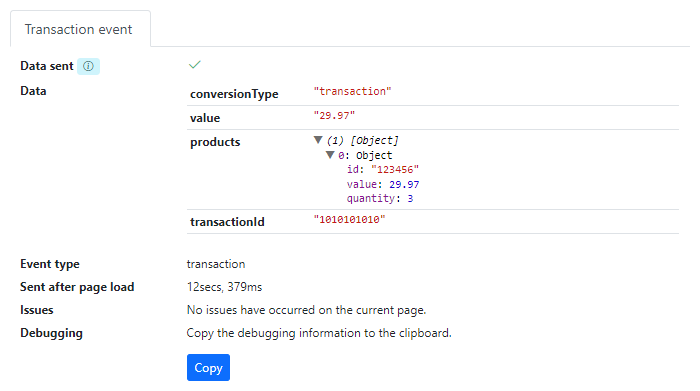Screen dimensions: 700x391
Task: Click the Debugging label
Action: point(51,333)
